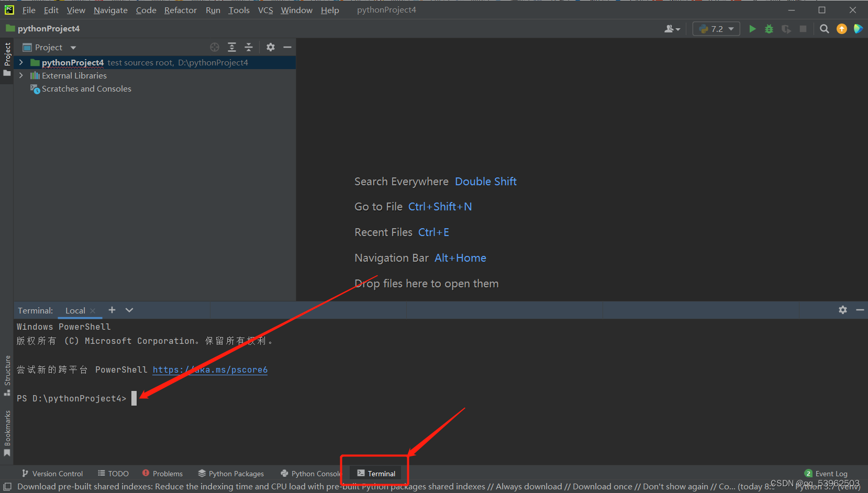
Task: Toggle Structure sidebar tab
Action: tap(7, 375)
